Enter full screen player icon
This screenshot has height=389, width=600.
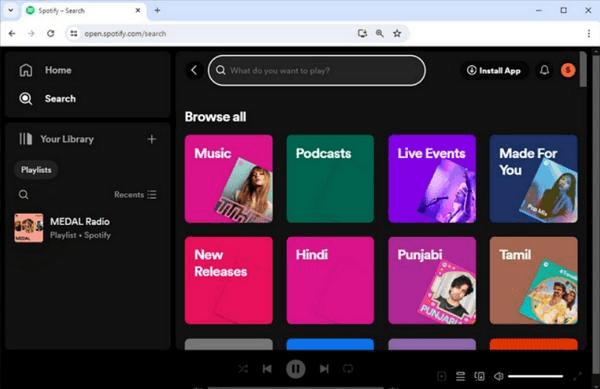coord(577,376)
